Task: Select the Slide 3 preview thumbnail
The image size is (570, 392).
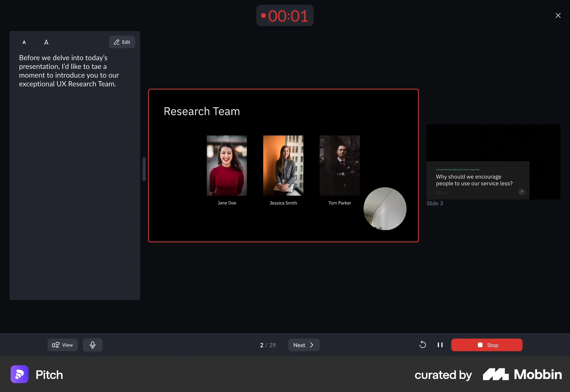Action: (493, 162)
